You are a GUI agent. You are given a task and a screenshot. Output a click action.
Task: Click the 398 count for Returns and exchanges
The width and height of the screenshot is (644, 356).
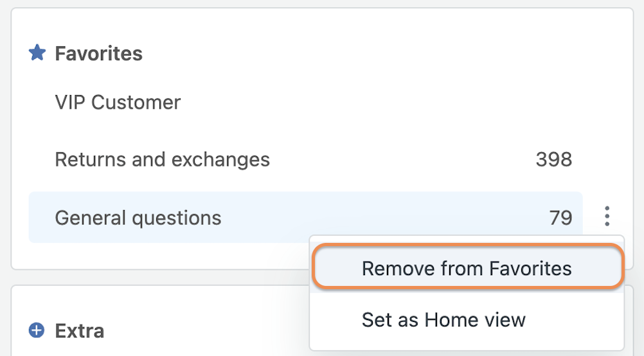click(553, 159)
